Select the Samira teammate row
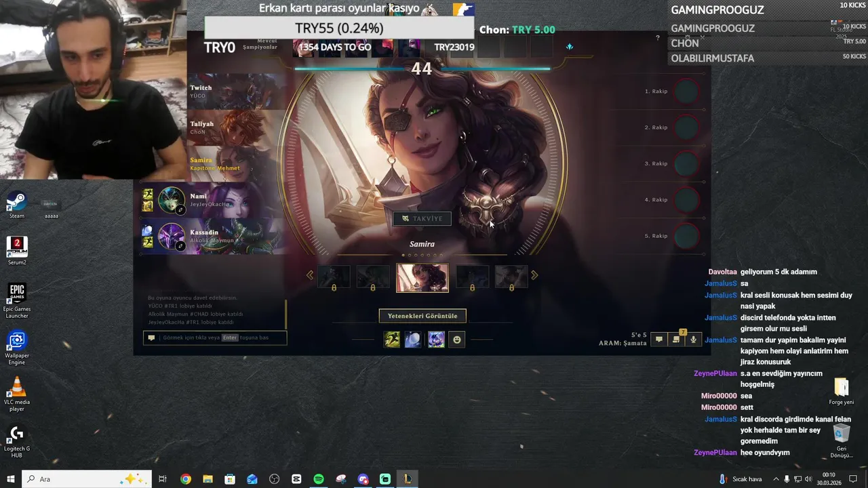 pos(237,164)
